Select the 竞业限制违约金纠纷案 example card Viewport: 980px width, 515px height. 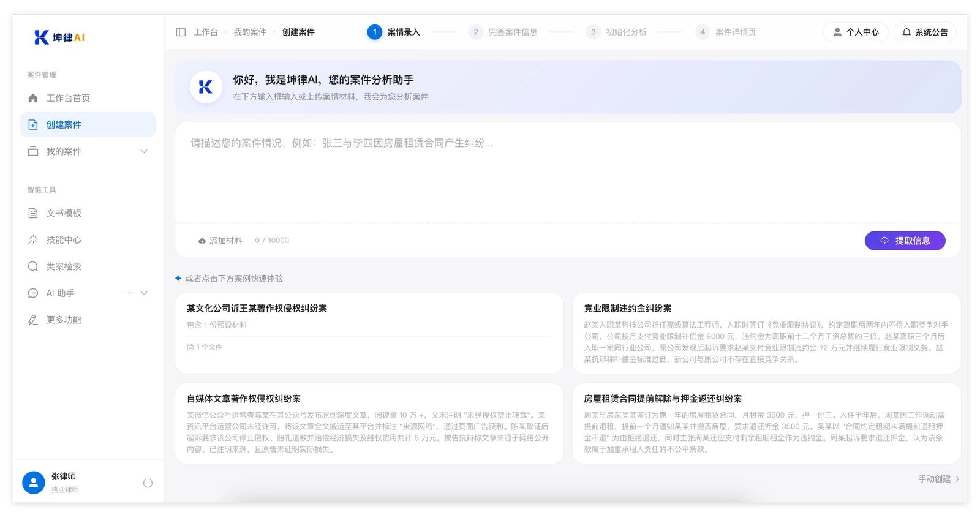766,333
